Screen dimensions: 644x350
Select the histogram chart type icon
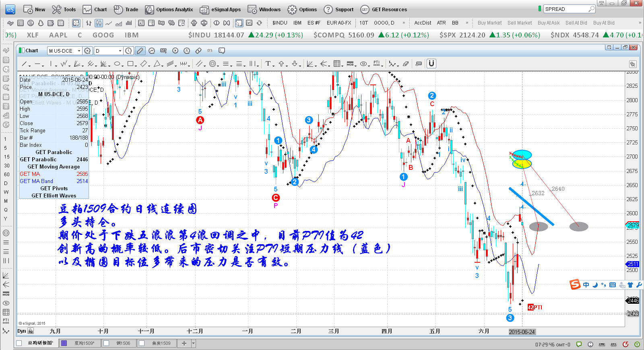coord(129,23)
